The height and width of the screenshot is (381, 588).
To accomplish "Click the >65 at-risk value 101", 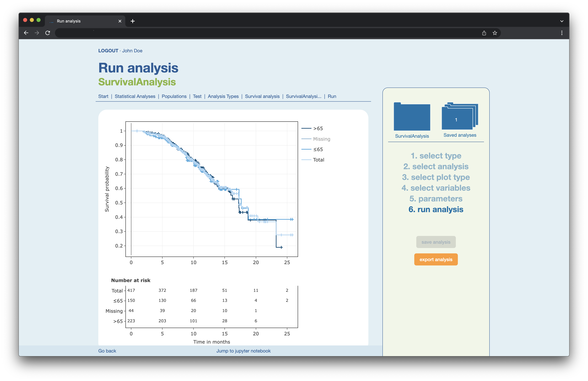I will 193,321.
